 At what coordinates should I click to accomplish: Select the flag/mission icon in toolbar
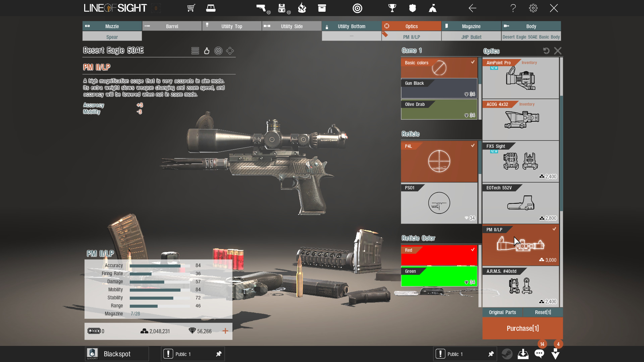[x=432, y=8]
